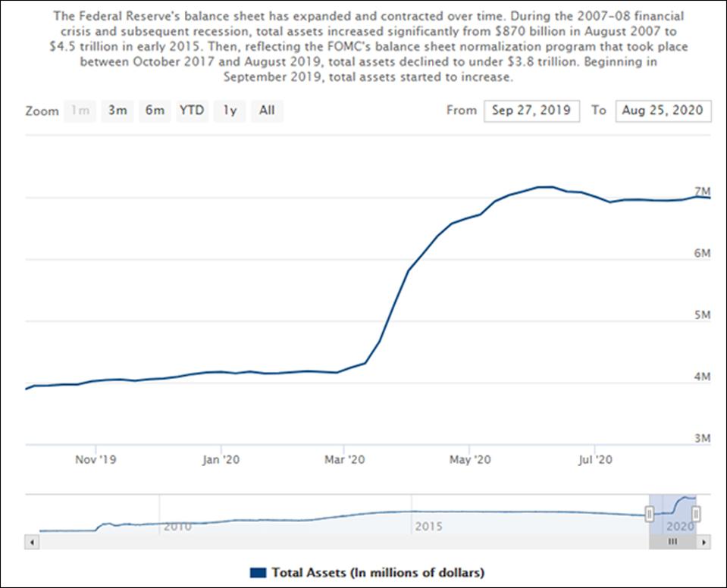Click the scrollbar thumb grip icon

pyautogui.click(x=673, y=541)
